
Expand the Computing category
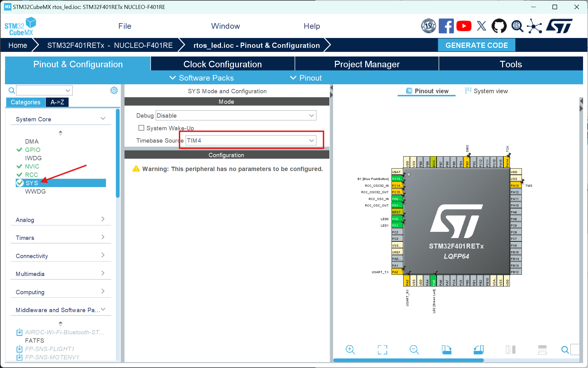(103, 291)
